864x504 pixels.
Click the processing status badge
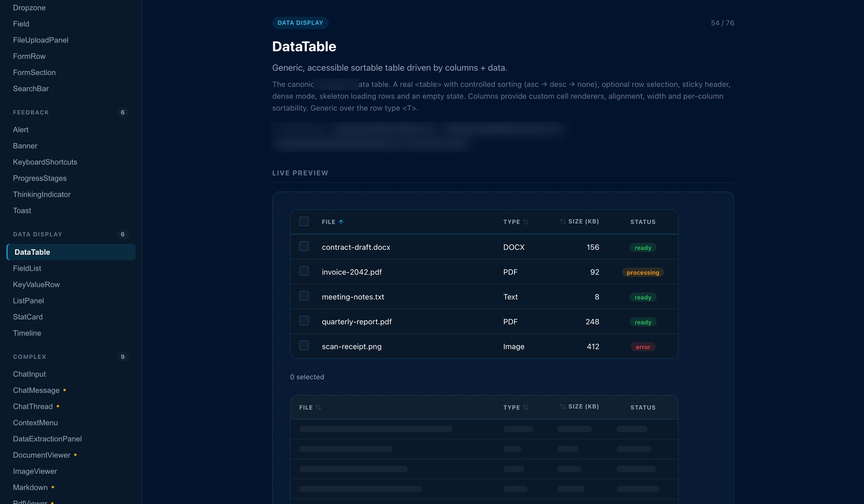[643, 273]
